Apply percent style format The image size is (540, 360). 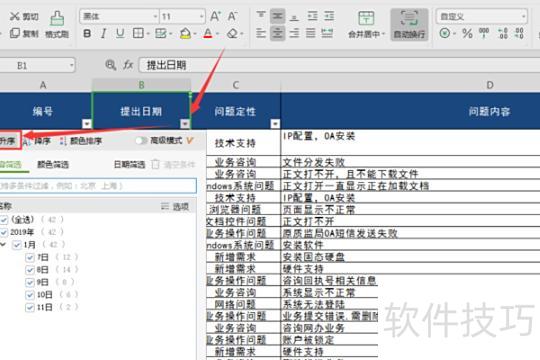(x=467, y=33)
